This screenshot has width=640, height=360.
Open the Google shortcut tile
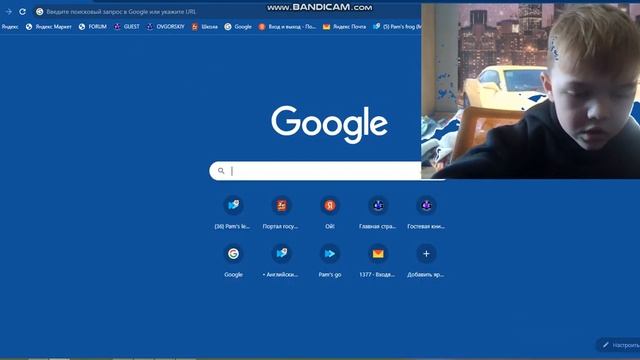point(233,261)
